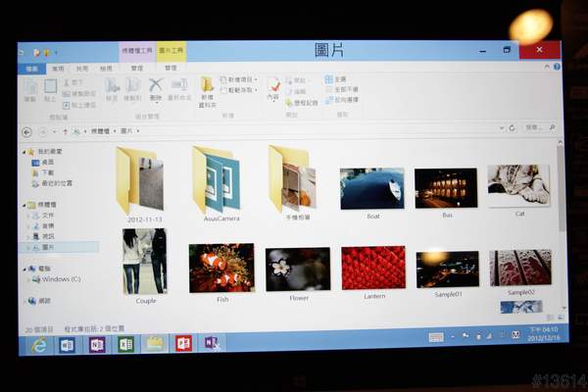Click the Open item in ribbon
This screenshot has width=588, height=392.
pyautogui.click(x=296, y=80)
